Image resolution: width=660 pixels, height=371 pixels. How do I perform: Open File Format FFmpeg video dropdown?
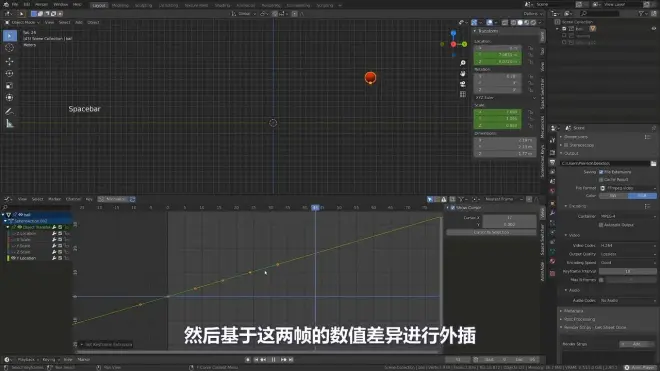point(628,188)
